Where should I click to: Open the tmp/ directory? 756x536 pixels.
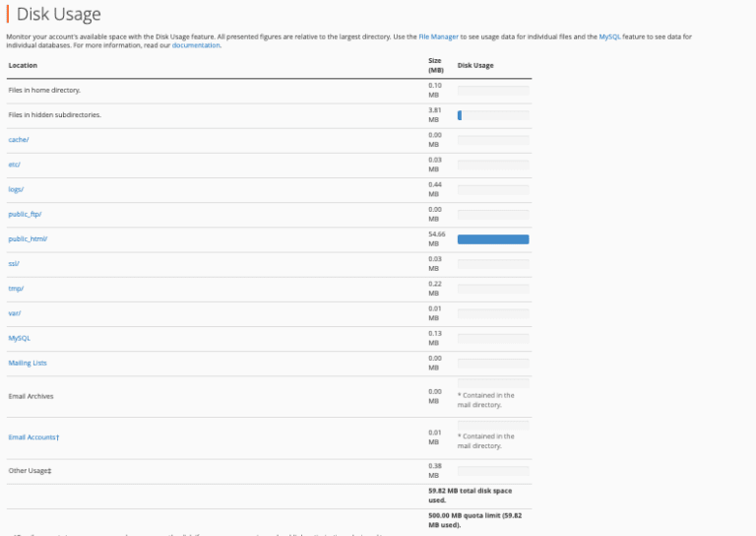[16, 289]
